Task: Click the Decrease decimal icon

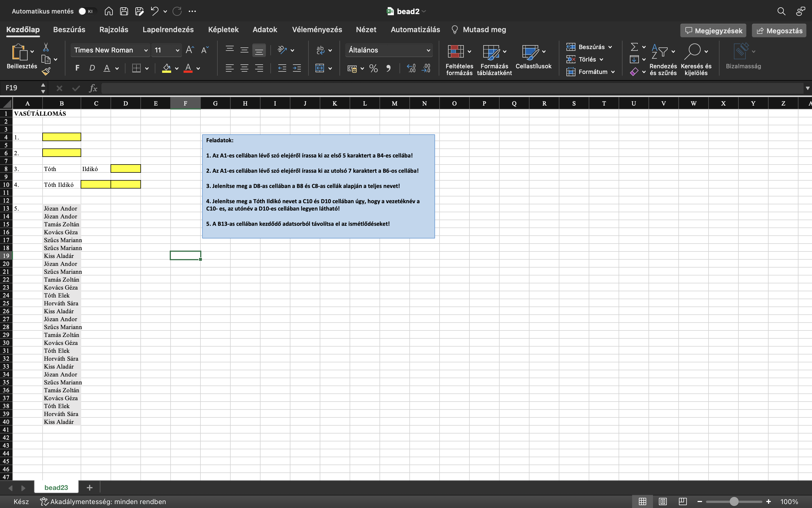Action: tap(426, 68)
